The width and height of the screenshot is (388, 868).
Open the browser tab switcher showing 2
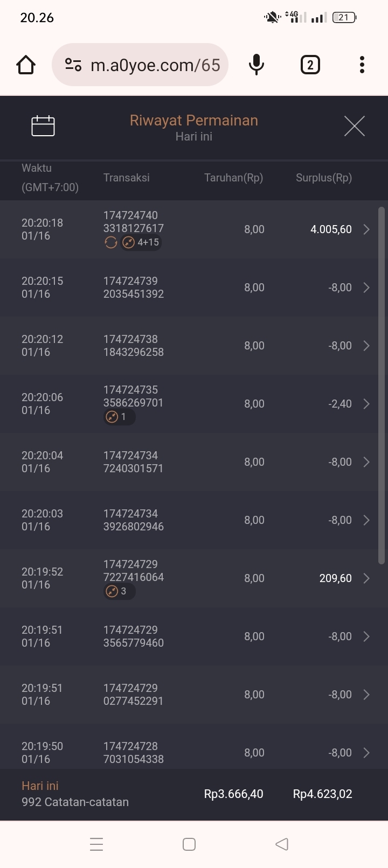coord(310,65)
